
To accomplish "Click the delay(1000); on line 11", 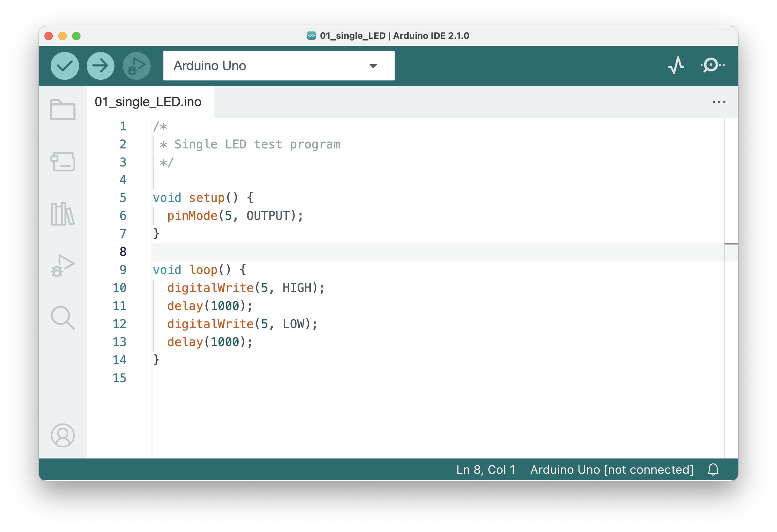I will pyautogui.click(x=210, y=306).
